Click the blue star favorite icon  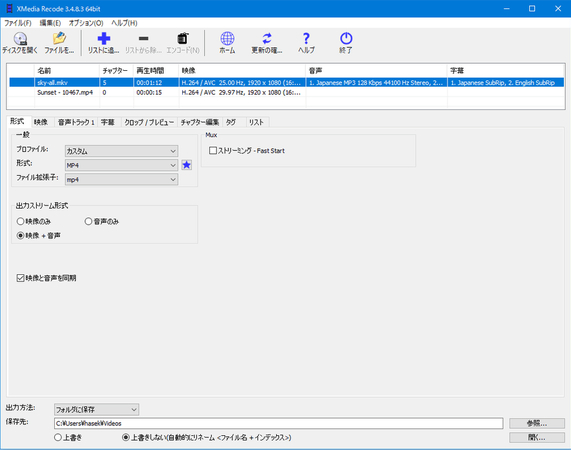point(186,165)
